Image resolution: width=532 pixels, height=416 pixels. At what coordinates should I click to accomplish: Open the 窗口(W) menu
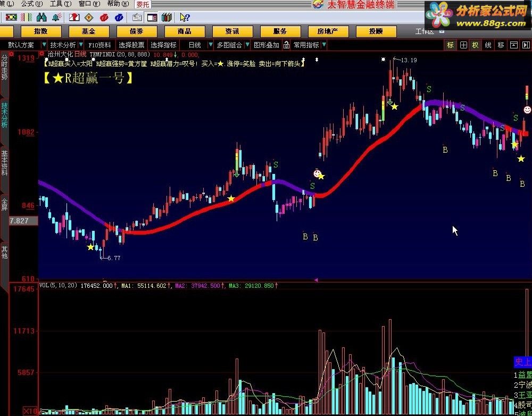click(x=89, y=4)
